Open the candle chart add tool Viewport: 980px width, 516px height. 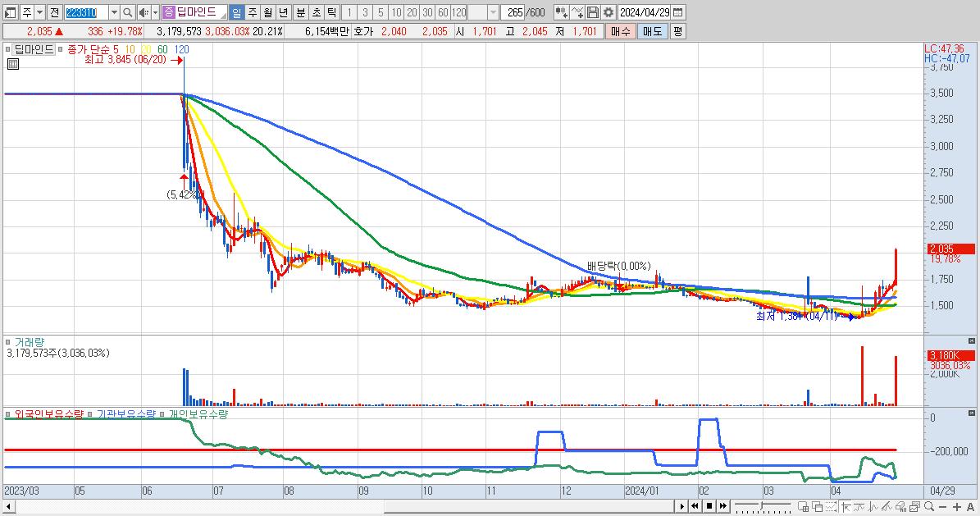[x=561, y=12]
